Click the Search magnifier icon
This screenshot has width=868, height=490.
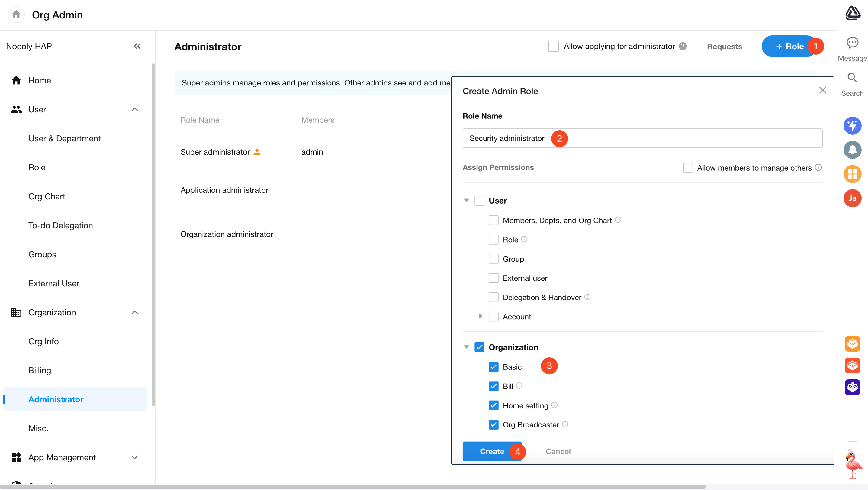852,78
